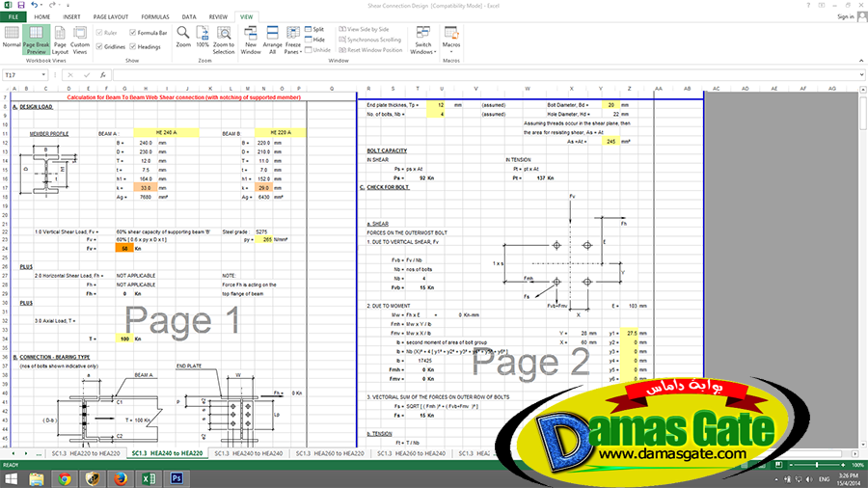Open the Switch Windows dropdown

423,40
